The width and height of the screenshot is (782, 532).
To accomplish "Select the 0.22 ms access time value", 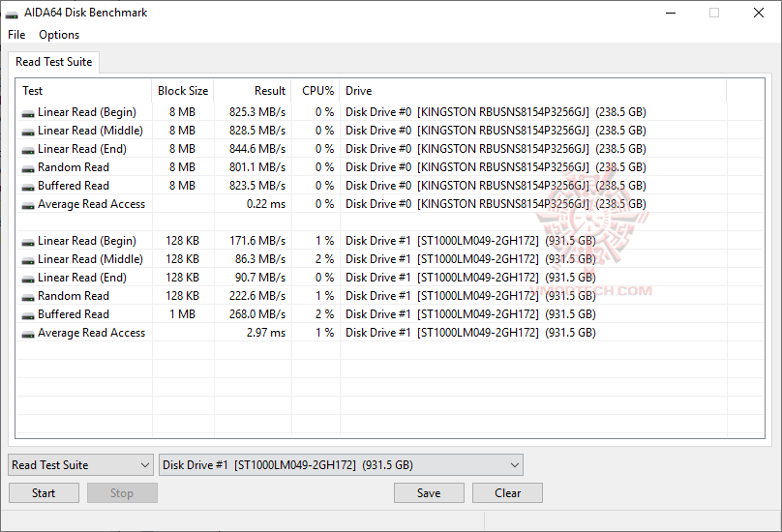I will [266, 204].
